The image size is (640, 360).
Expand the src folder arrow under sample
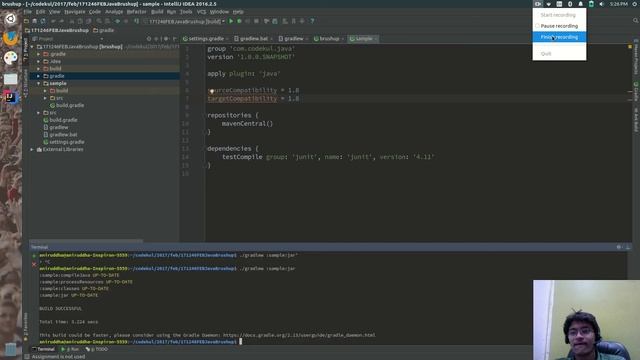click(45, 98)
